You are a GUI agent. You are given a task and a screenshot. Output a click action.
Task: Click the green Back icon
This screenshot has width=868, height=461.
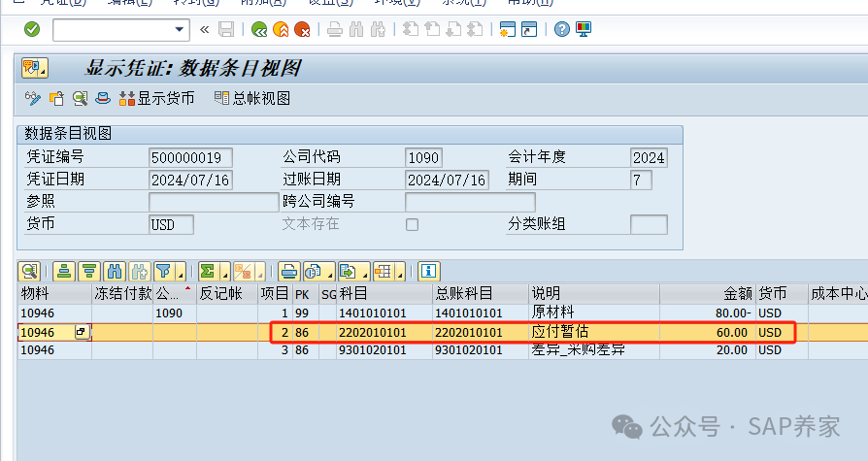(x=259, y=29)
